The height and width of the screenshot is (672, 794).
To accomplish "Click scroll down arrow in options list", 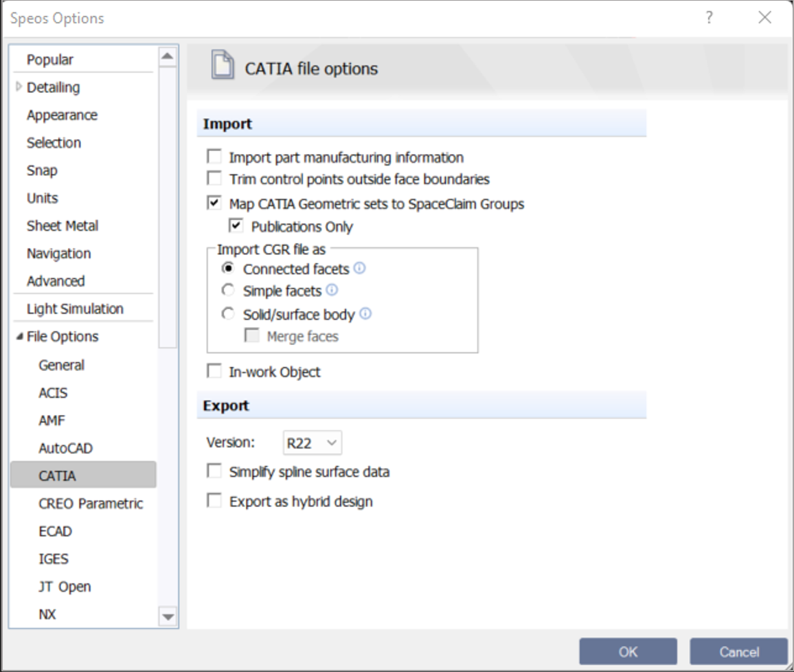I will [168, 617].
